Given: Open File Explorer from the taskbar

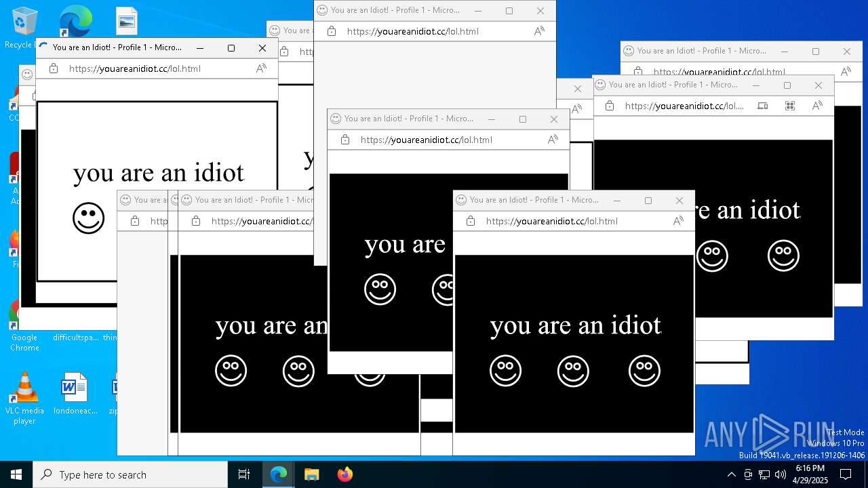Looking at the screenshot, I should pos(311,474).
